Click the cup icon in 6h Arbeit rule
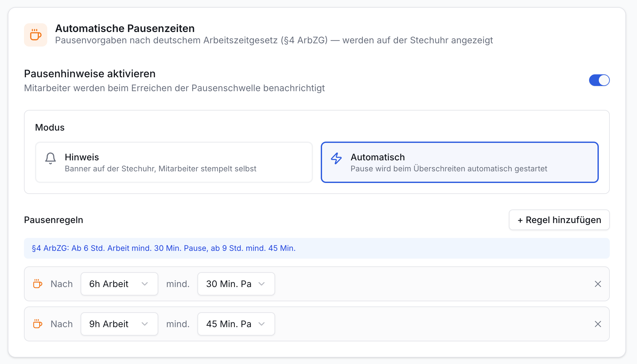Screen dimensions: 637x364 click(38, 284)
